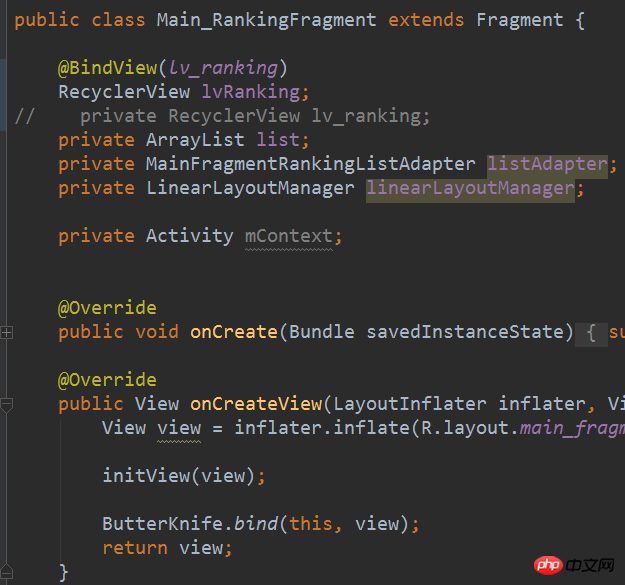Click the Activity type name
This screenshot has height=585, width=625.
[189, 236]
